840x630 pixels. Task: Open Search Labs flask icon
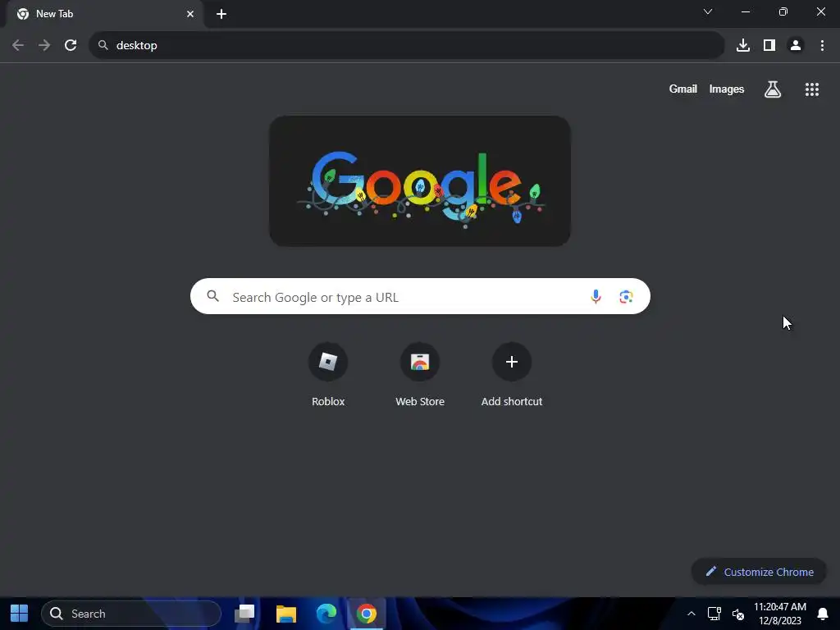773,89
